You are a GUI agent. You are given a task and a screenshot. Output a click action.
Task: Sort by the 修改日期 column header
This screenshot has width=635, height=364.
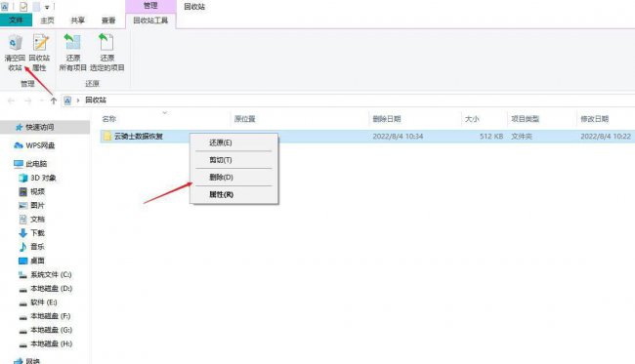point(595,119)
